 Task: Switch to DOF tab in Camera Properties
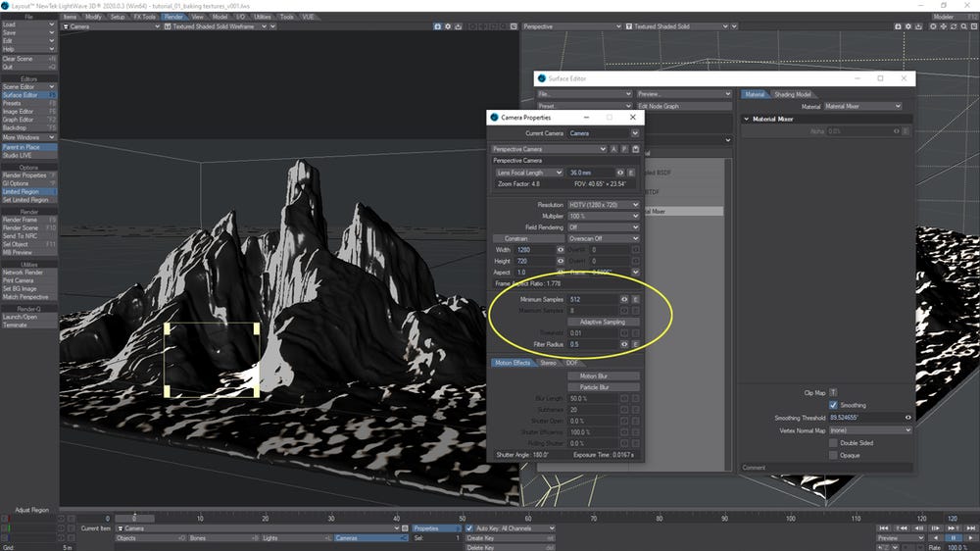coord(572,363)
